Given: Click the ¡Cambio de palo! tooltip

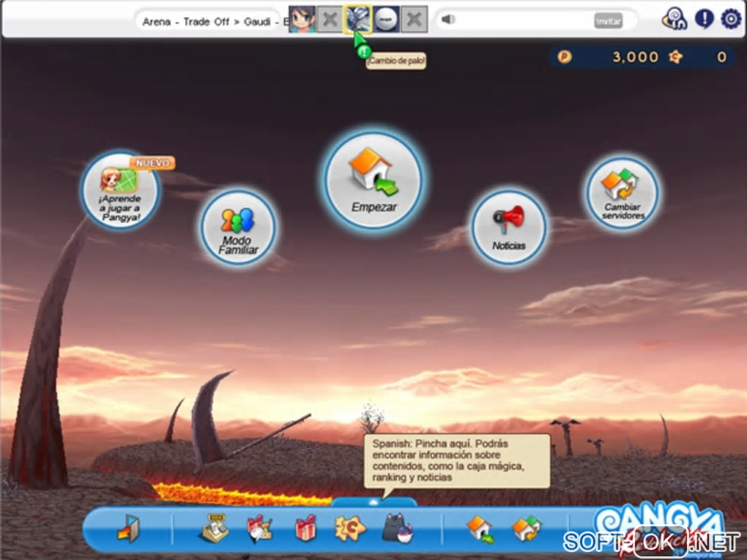Looking at the screenshot, I should (x=396, y=61).
